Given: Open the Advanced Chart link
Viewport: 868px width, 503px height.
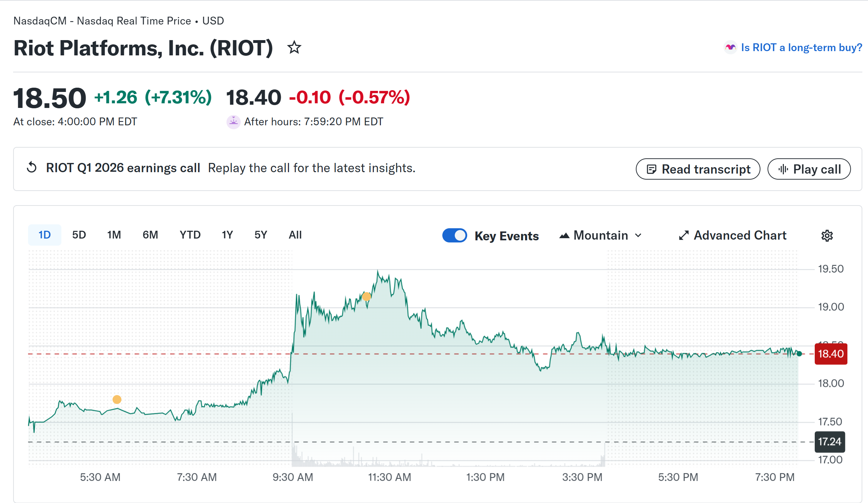Looking at the screenshot, I should [x=733, y=235].
